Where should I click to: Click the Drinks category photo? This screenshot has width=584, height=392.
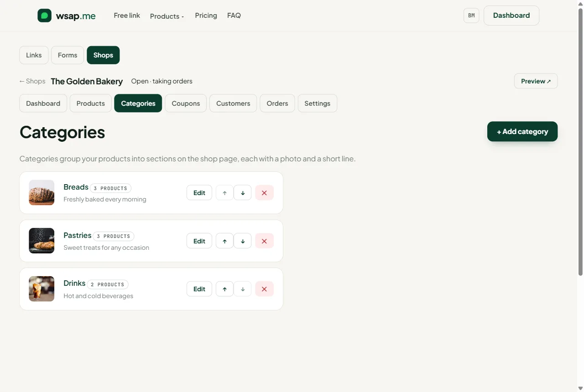point(42,289)
